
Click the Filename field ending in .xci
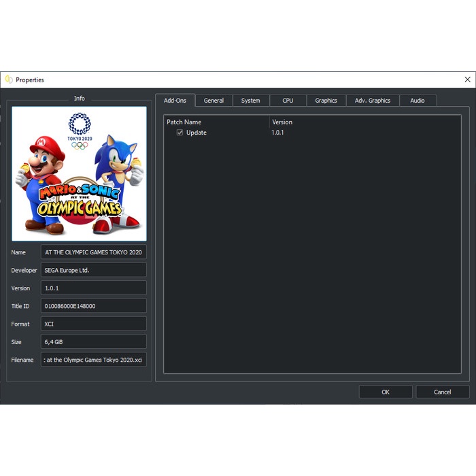click(x=94, y=360)
